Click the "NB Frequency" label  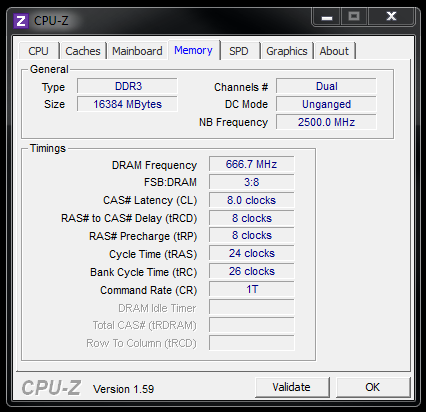(x=233, y=122)
